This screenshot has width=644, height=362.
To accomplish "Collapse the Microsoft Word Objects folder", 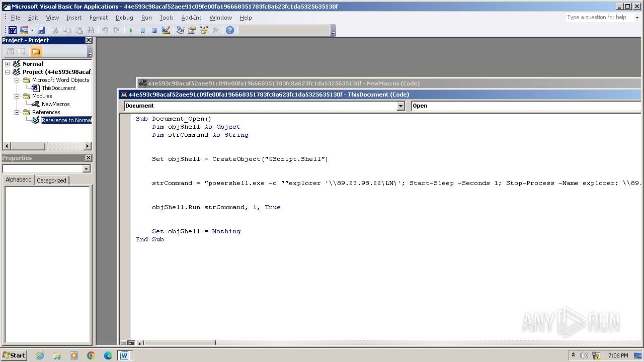I will (x=17, y=80).
